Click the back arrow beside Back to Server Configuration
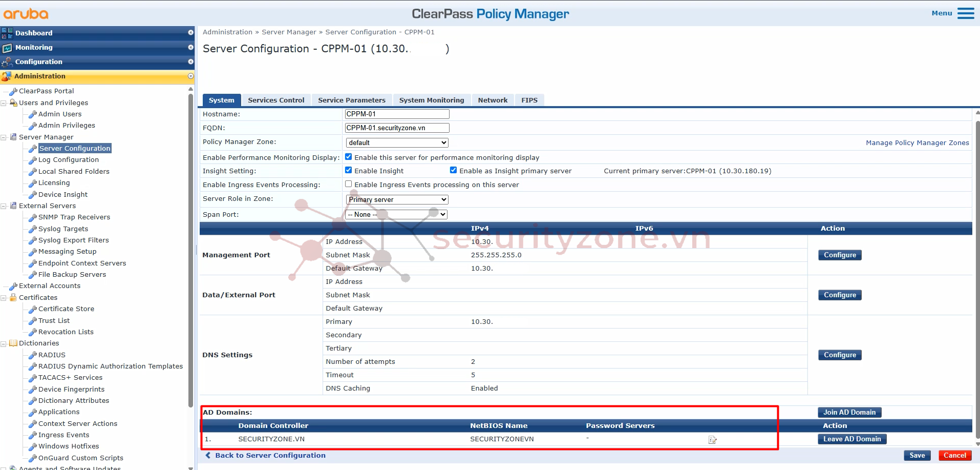This screenshot has height=470, width=980. [x=208, y=455]
